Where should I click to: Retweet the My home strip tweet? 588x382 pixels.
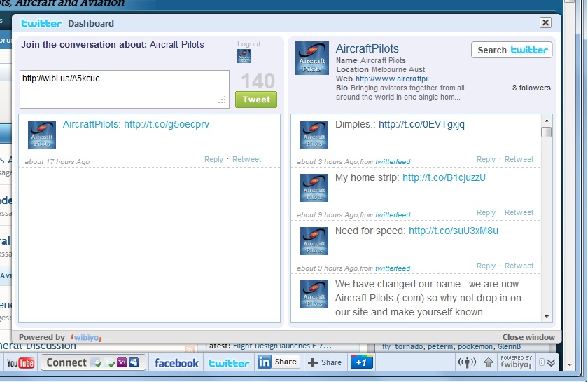(519, 212)
